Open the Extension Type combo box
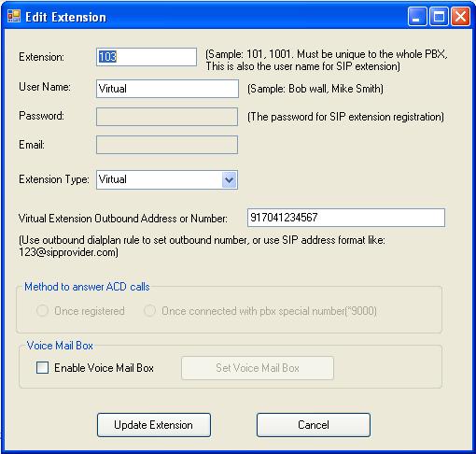476x454 pixels. point(167,179)
